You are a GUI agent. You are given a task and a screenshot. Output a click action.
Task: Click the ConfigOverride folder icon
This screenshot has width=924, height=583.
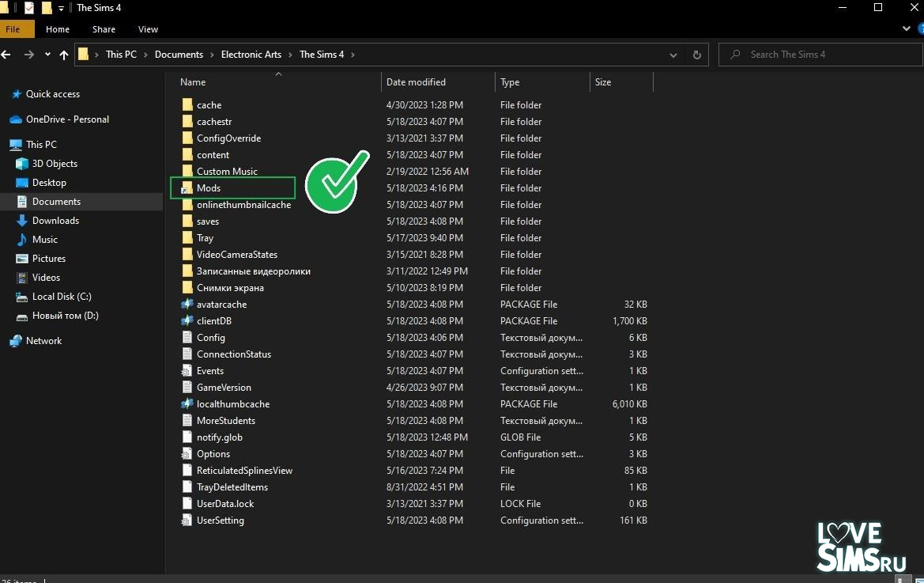tap(187, 138)
